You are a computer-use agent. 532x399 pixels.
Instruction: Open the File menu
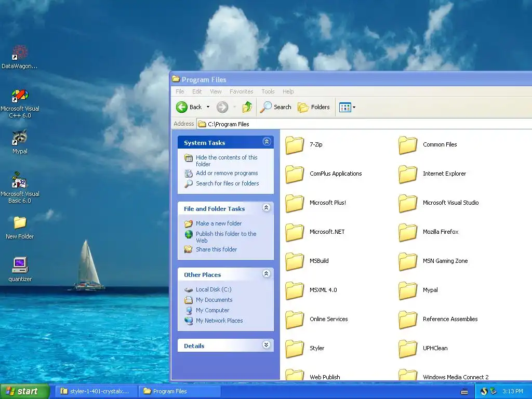click(x=180, y=91)
